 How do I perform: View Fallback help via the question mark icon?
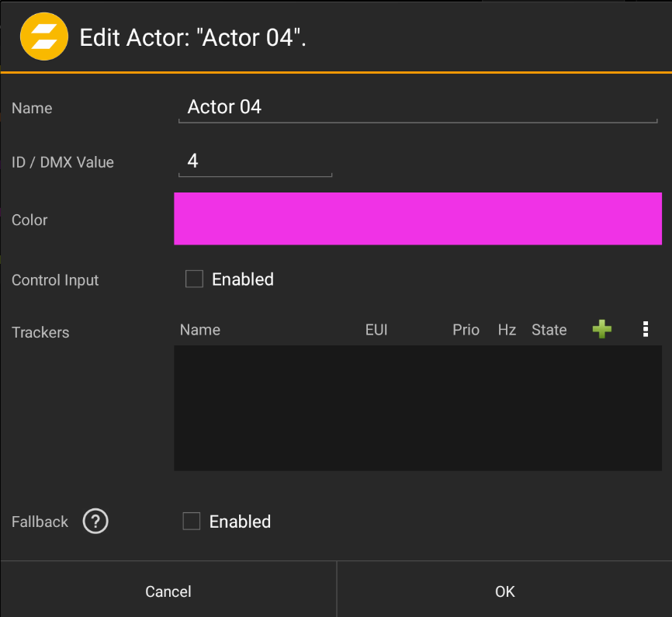95,522
